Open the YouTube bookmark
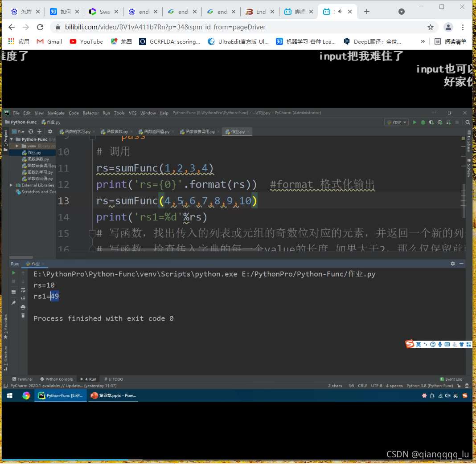 [86, 41]
